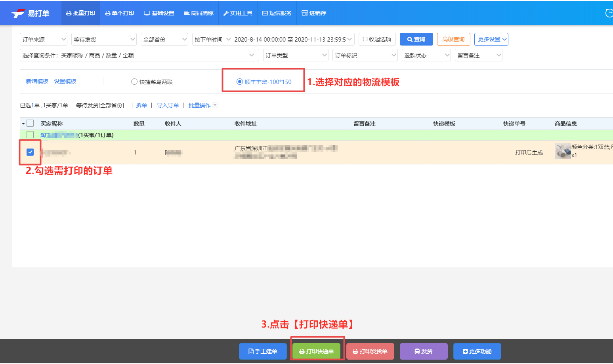
Task: Select 顺丰丰密-100*150 radio option
Action: (x=240, y=82)
